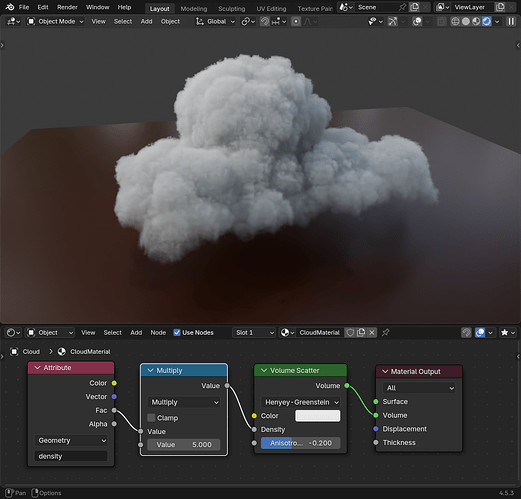Toggle node editor snapping icon
This screenshot has height=499, width=521.
click(466, 332)
